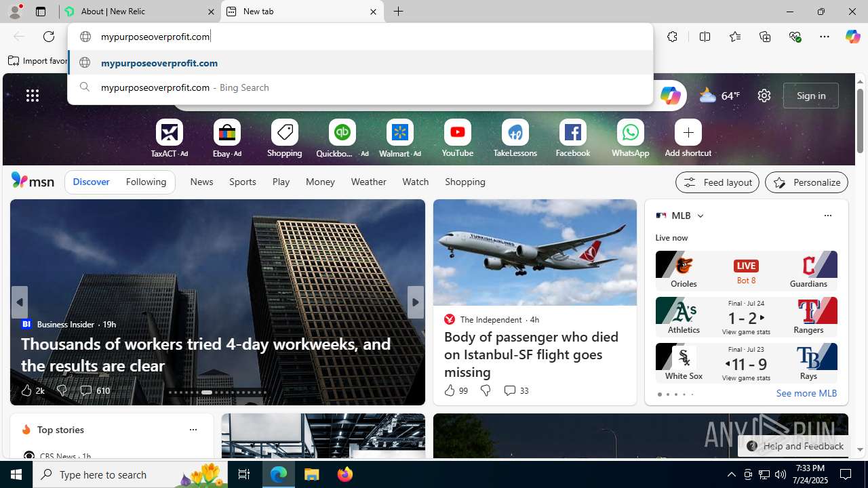Like the 4-day workweeks story
The width and height of the screenshot is (868, 488).
pos(32,390)
